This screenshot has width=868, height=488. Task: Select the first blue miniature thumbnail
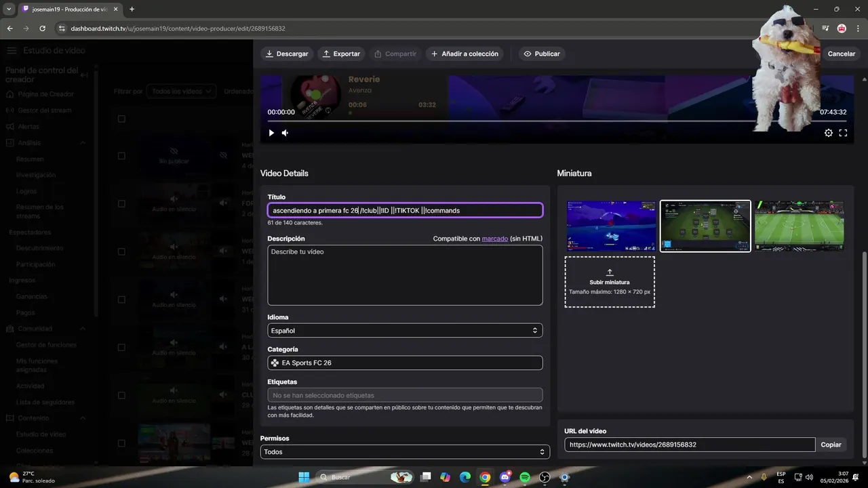(611, 226)
